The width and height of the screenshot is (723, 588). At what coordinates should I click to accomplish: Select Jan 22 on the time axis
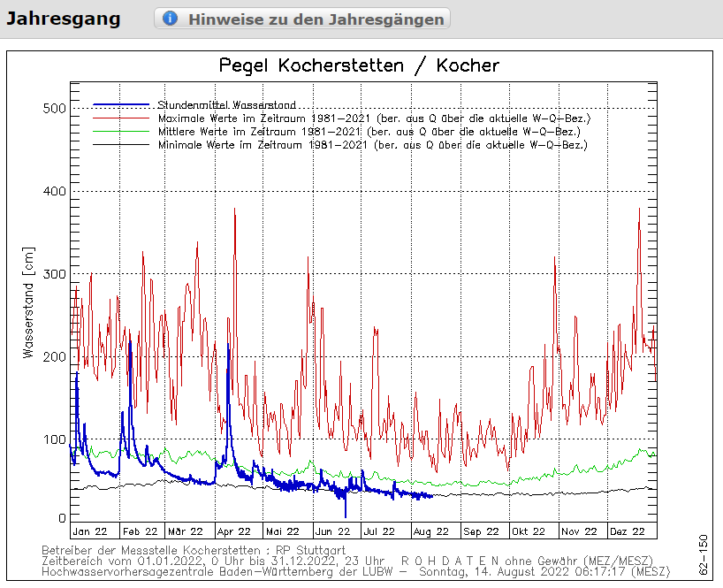pyautogui.click(x=90, y=531)
